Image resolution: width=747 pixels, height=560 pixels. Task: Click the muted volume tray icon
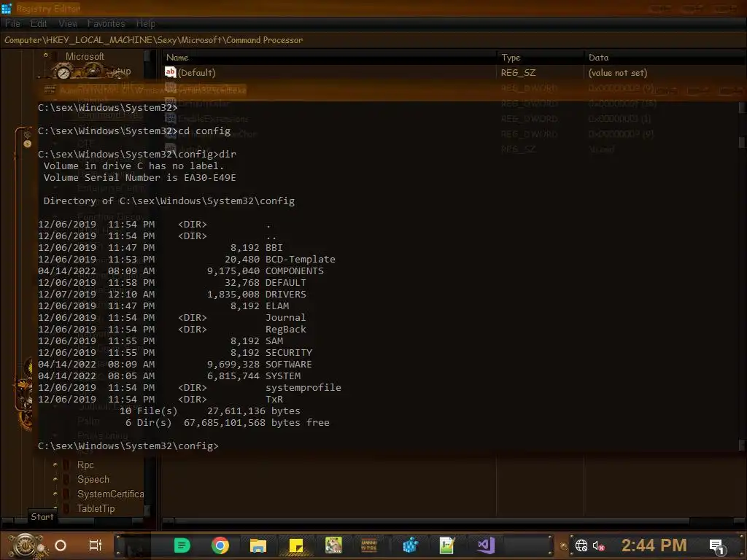599,545
